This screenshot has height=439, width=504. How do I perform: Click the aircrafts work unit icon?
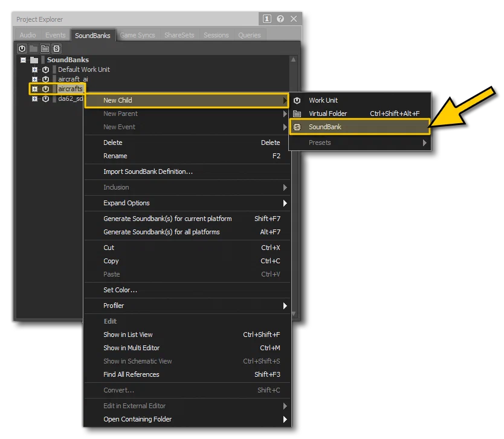[46, 89]
